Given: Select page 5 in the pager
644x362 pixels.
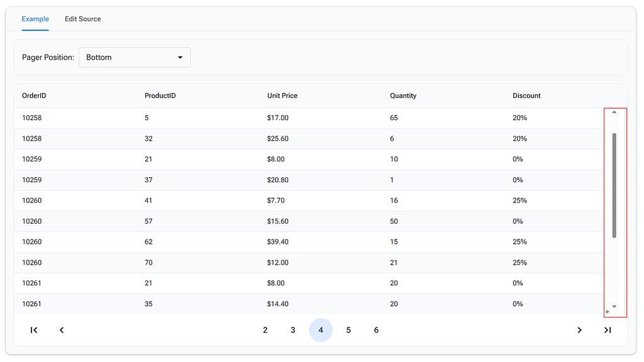Looking at the screenshot, I should (x=348, y=330).
